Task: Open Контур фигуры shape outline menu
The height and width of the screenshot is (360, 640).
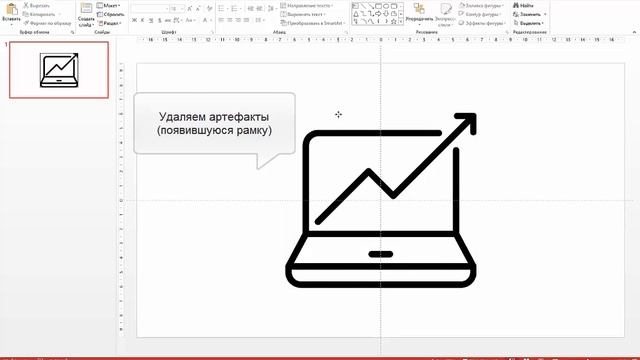Action: click(x=480, y=14)
